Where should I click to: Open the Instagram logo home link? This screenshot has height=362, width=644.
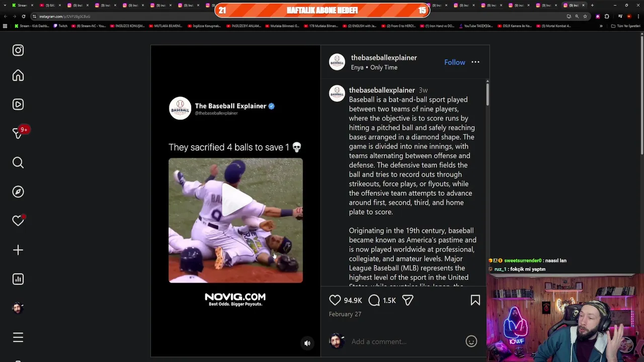pyautogui.click(x=18, y=50)
